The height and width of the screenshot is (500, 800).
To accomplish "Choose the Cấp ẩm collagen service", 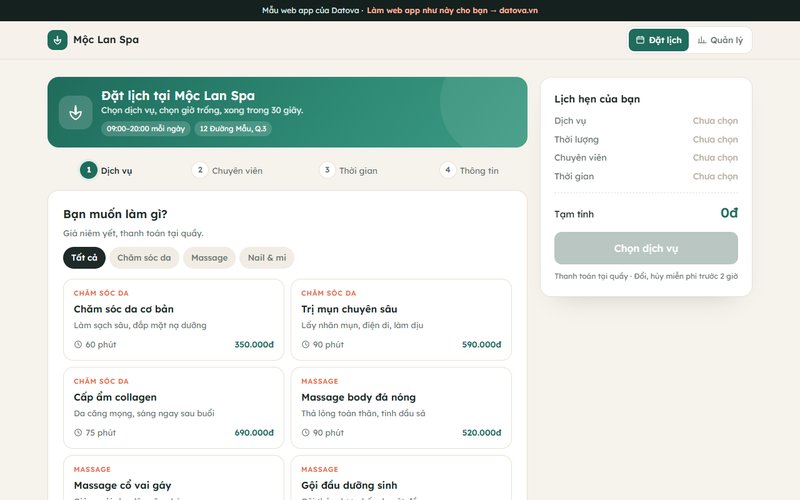I will coord(173,408).
